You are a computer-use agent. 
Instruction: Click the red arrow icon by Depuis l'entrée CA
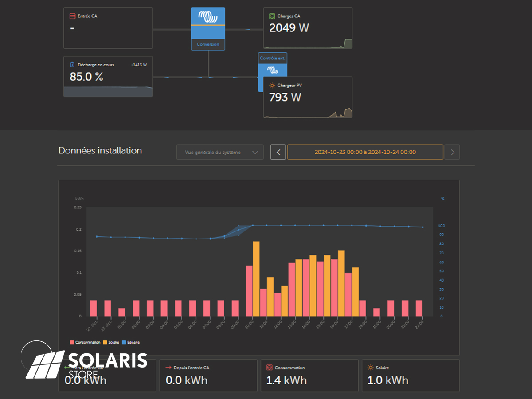pos(168,368)
